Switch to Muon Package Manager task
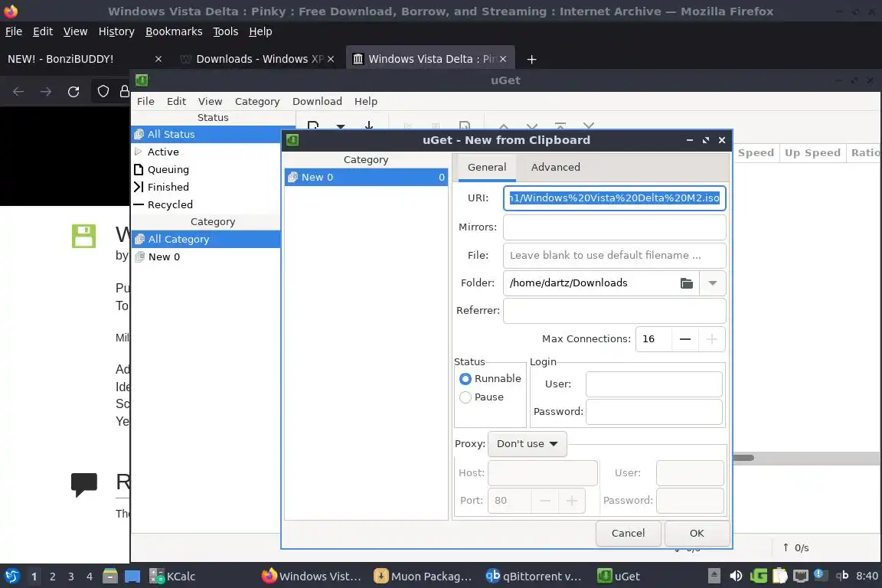 coord(423,577)
